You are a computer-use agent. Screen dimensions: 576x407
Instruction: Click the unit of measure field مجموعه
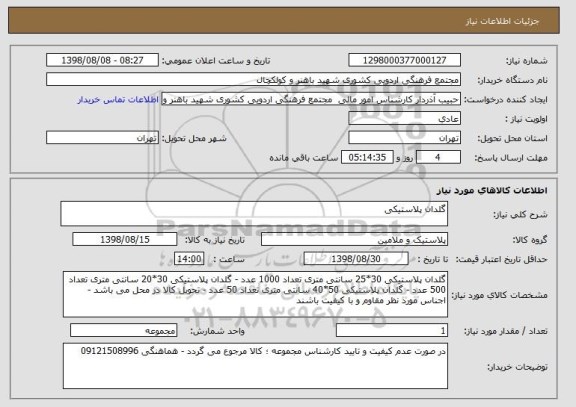123,331
